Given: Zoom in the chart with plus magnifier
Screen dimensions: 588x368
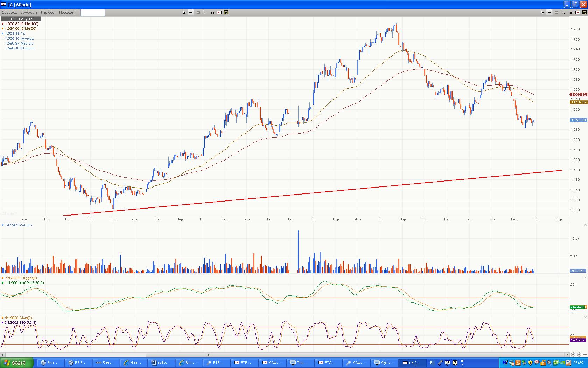Looking at the screenshot, I should [x=579, y=355].
